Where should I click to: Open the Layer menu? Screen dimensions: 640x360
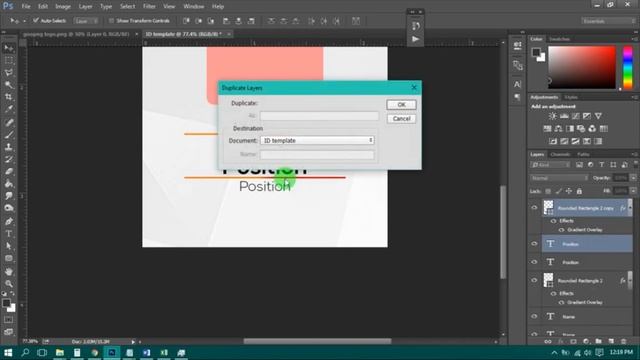[x=85, y=7]
